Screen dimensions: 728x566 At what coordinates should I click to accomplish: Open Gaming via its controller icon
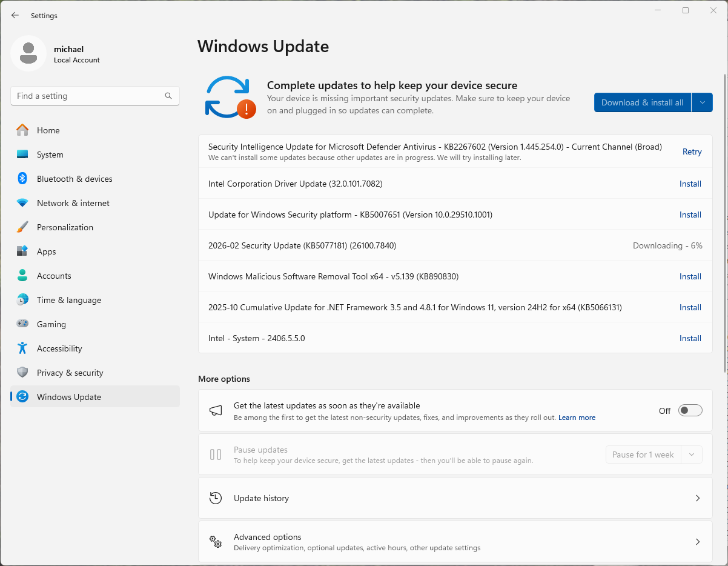(22, 324)
